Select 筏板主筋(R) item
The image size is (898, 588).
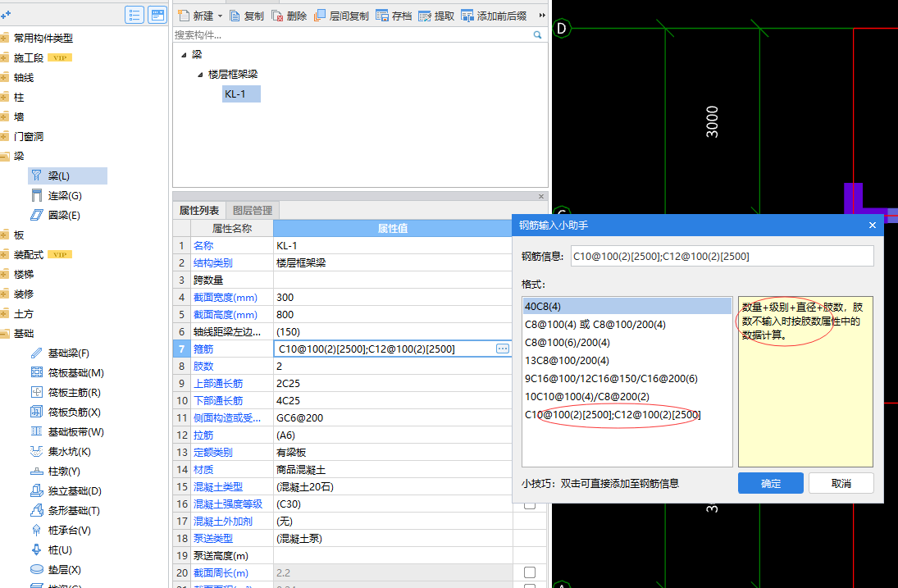[x=66, y=393]
